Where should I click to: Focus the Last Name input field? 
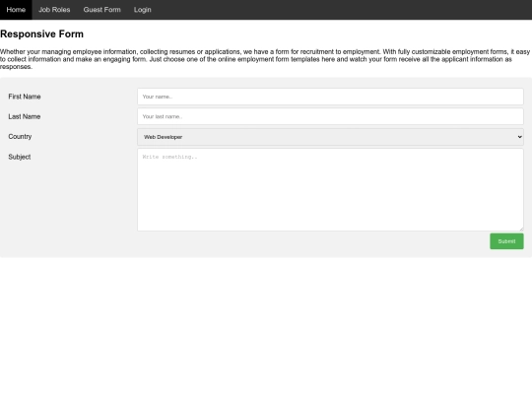(x=330, y=116)
